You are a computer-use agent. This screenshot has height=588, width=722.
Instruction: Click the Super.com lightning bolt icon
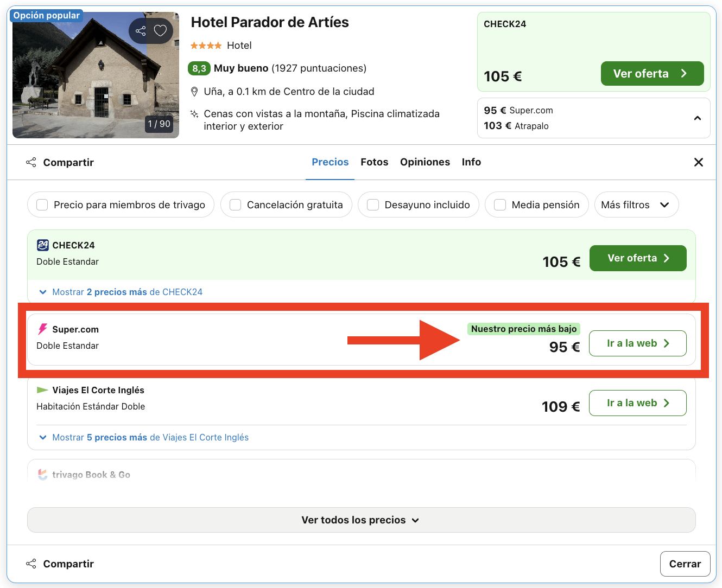pyautogui.click(x=42, y=329)
